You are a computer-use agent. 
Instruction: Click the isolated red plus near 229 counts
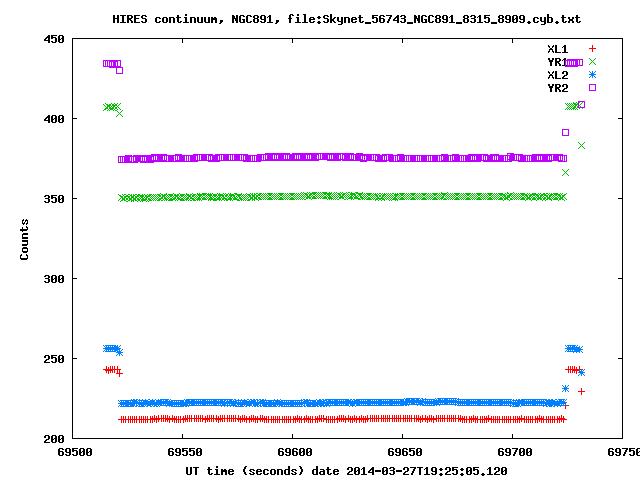point(582,391)
